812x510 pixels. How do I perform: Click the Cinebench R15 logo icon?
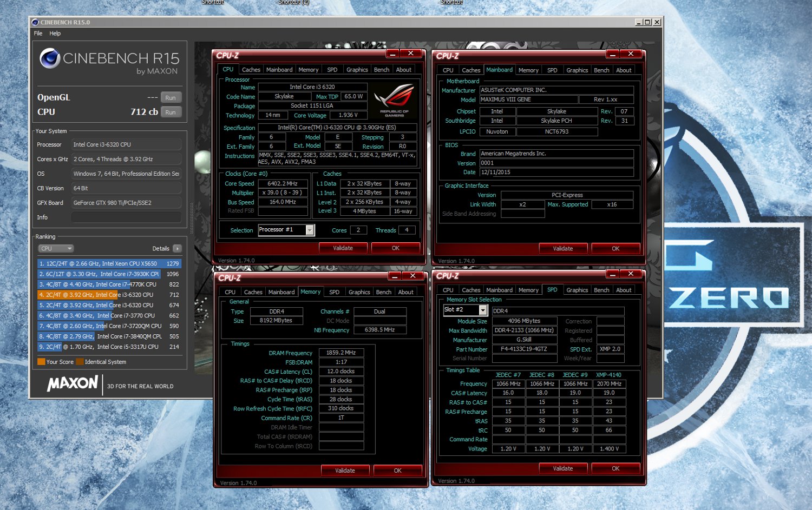pos(50,58)
